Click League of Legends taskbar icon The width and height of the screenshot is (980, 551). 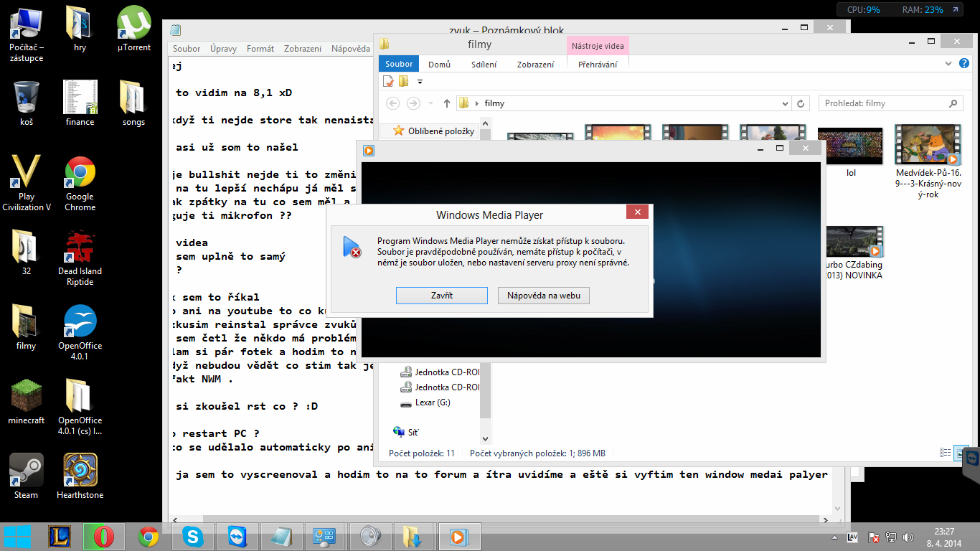click(x=60, y=537)
